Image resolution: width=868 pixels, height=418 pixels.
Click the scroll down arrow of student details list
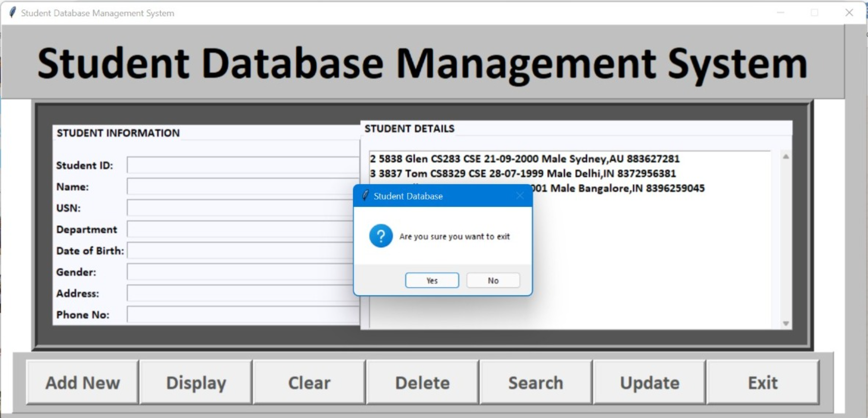pos(786,323)
